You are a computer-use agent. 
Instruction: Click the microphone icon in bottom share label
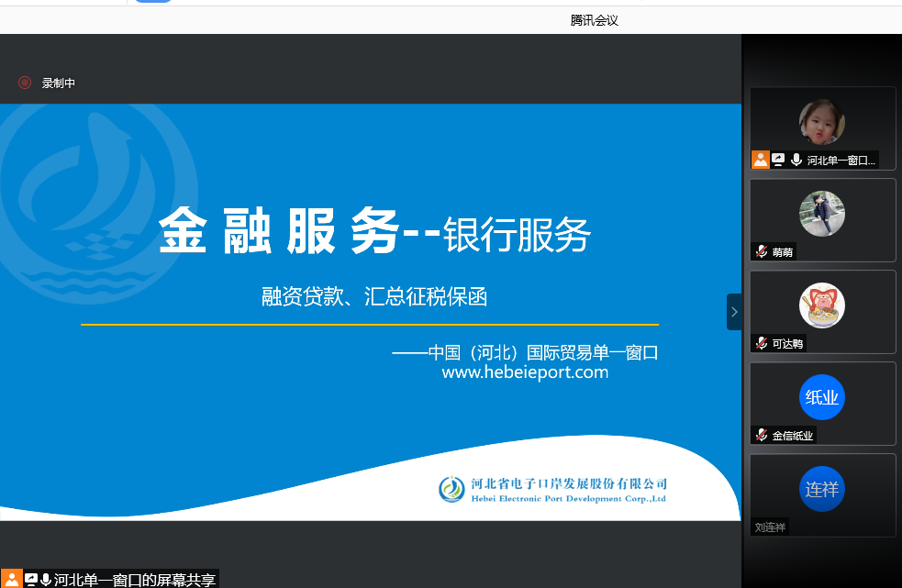click(46, 580)
